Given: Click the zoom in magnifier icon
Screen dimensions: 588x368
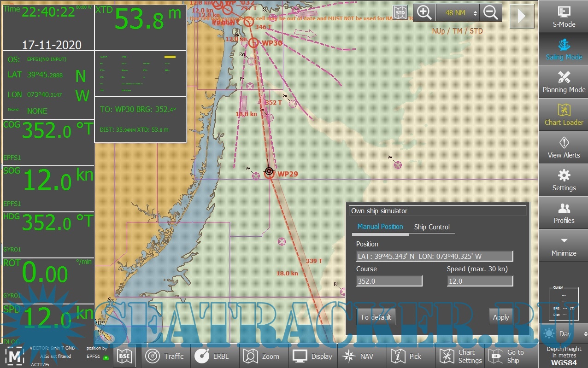Looking at the screenshot, I should point(424,13).
